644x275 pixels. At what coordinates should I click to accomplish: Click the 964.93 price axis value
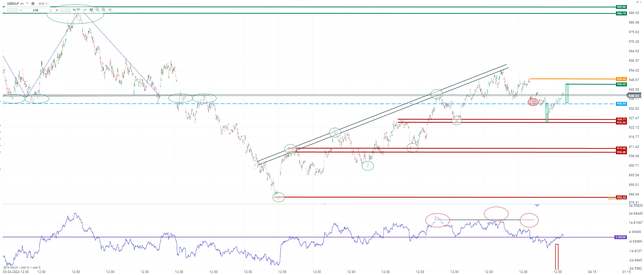pyautogui.click(x=634, y=51)
